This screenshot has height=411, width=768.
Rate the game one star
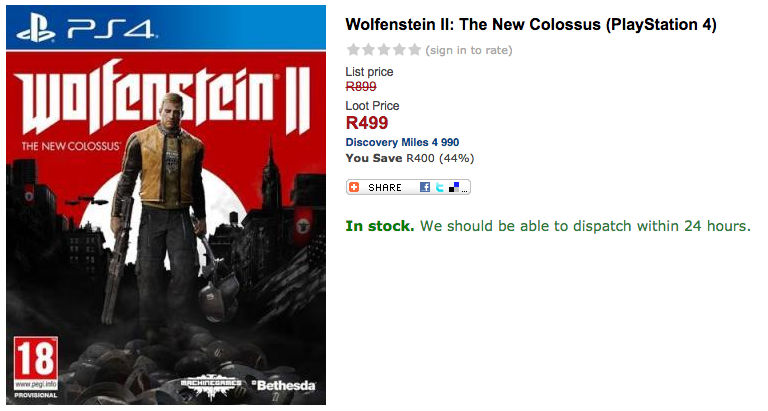[x=352, y=49]
